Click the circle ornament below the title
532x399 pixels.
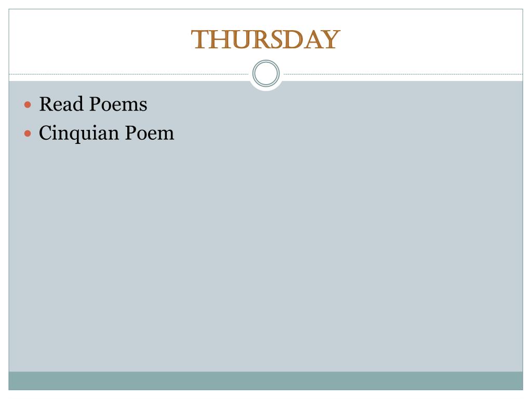point(266,73)
